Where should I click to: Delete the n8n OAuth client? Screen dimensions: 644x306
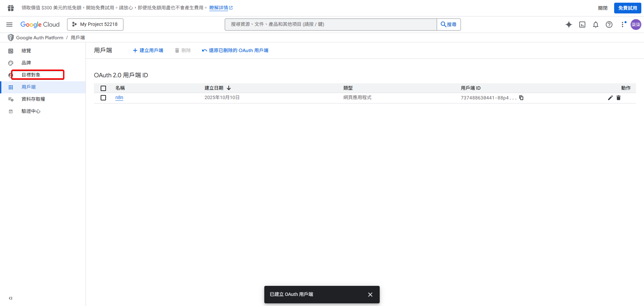pos(619,98)
